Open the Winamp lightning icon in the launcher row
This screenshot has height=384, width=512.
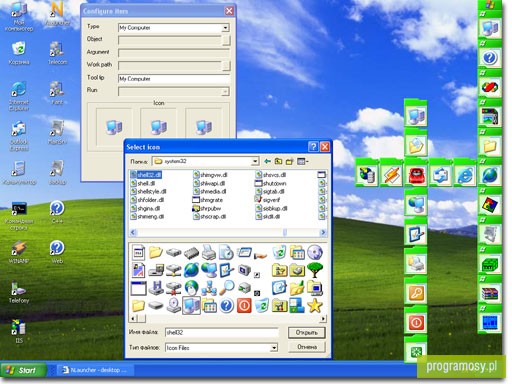[x=391, y=174]
